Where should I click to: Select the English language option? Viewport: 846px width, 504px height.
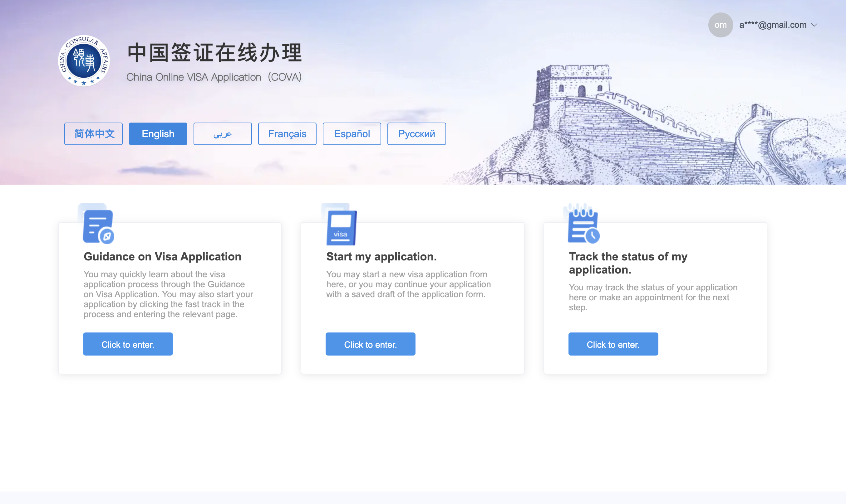[158, 134]
